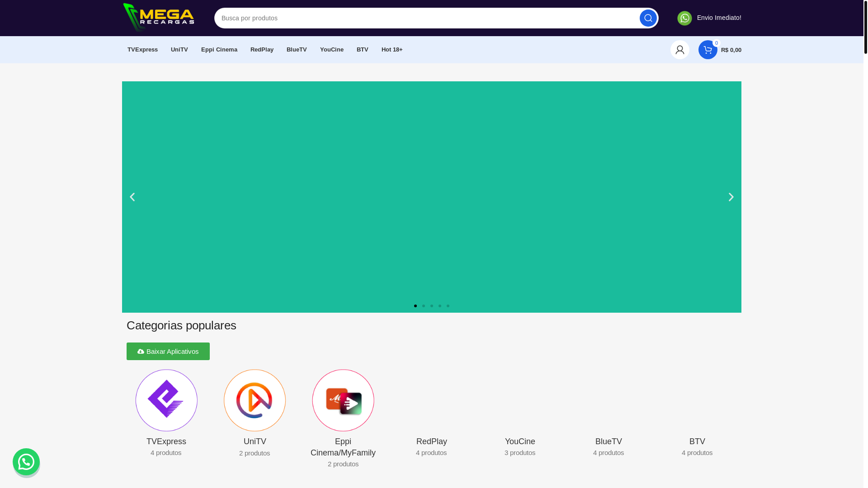The height and width of the screenshot is (488, 868).
Task: Click the UniTV category logo
Action: 255,400
